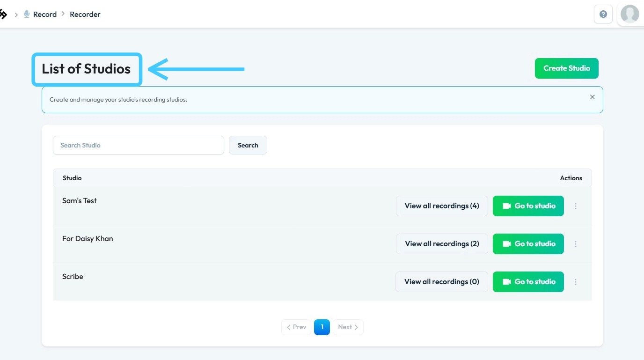The height and width of the screenshot is (360, 644).
Task: Open the user profile avatar
Action: [629, 14]
